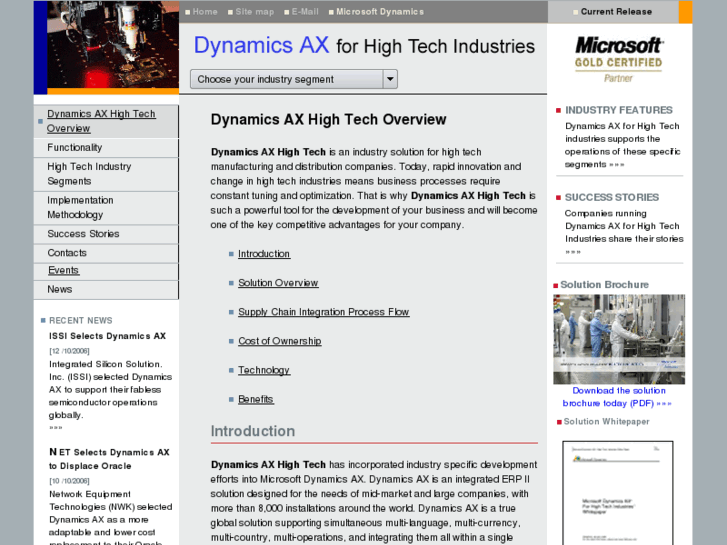Open the Site map top link

pos(254,12)
